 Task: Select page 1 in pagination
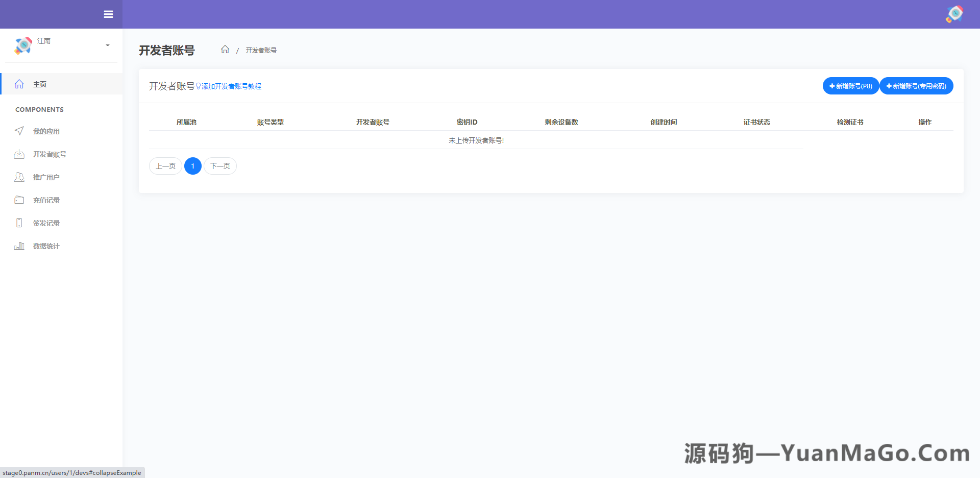click(x=192, y=165)
